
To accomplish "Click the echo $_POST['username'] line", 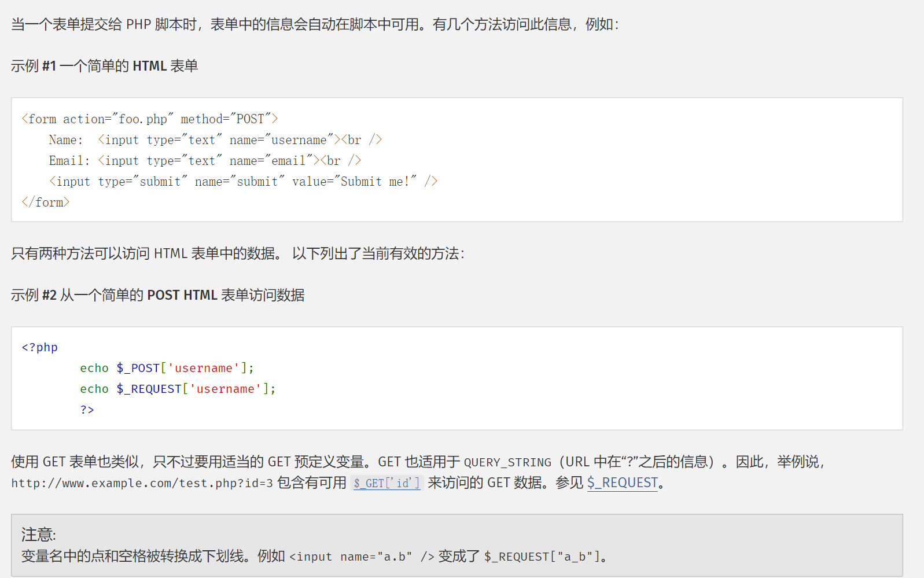I will point(167,368).
